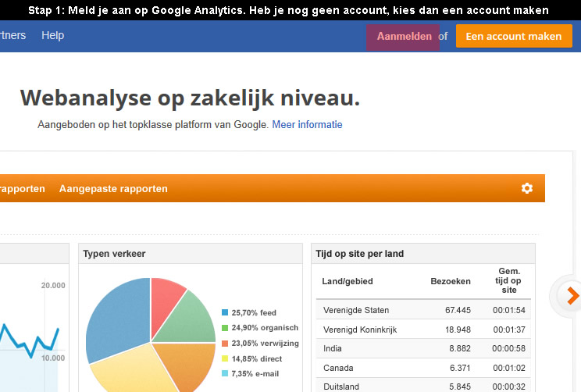Select the red slice of pie chart
Screen dimensions: 581x392
(x=165, y=300)
